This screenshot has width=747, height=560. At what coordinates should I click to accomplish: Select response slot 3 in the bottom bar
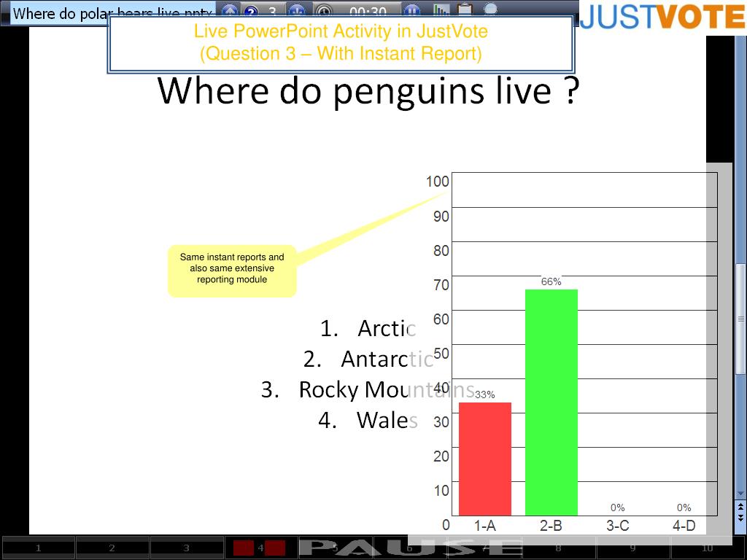186,548
